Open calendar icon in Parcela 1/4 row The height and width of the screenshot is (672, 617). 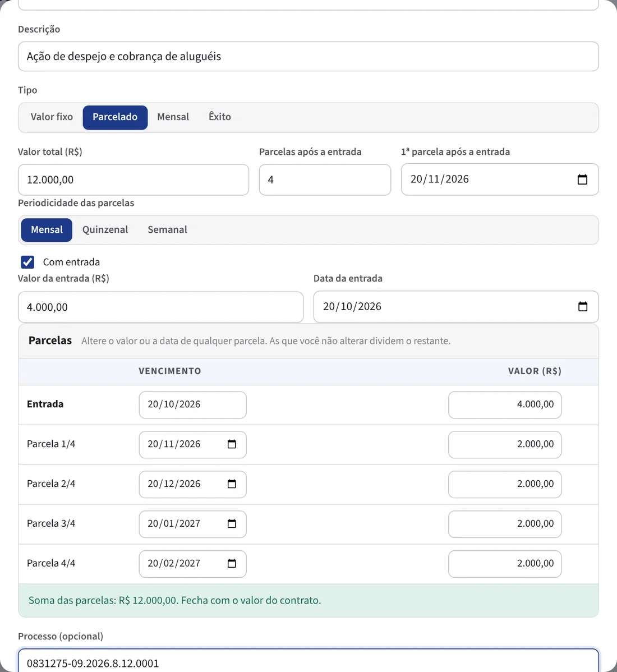(x=232, y=444)
